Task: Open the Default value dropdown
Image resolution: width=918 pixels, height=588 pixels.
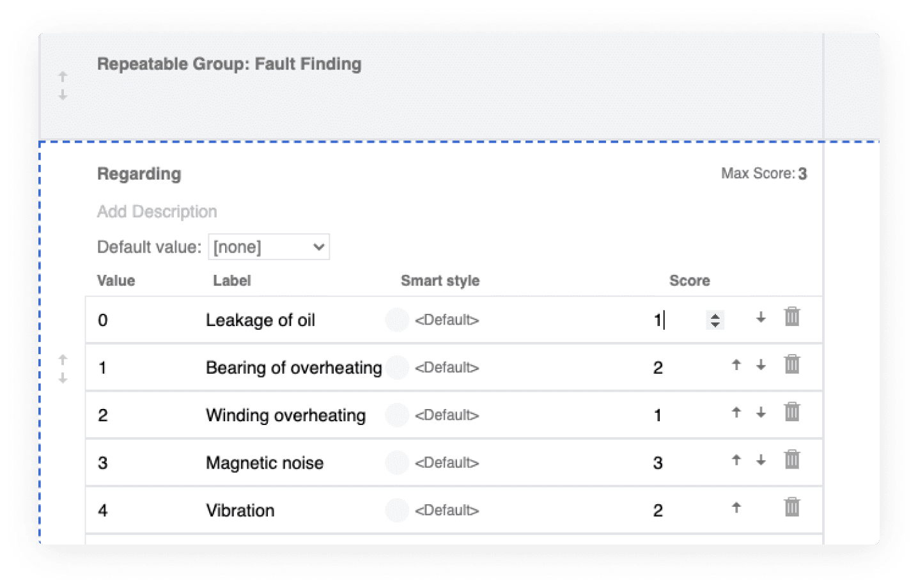Action: (268, 247)
